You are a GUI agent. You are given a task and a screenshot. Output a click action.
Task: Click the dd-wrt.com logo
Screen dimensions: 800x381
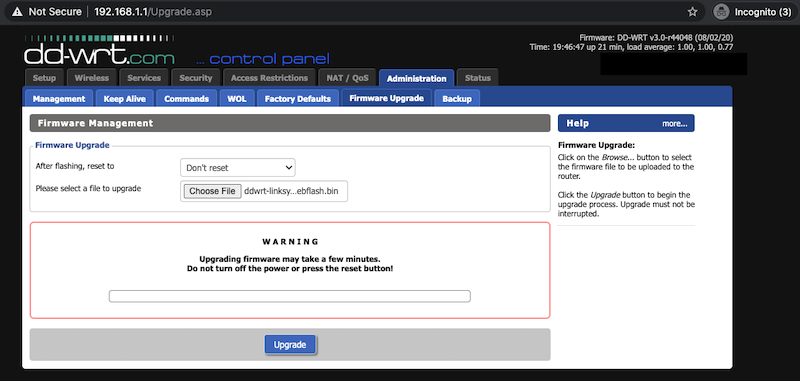click(x=99, y=50)
